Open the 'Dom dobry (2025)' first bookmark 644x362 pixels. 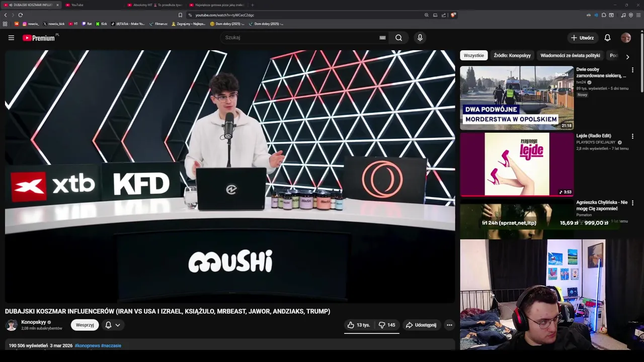click(x=227, y=24)
